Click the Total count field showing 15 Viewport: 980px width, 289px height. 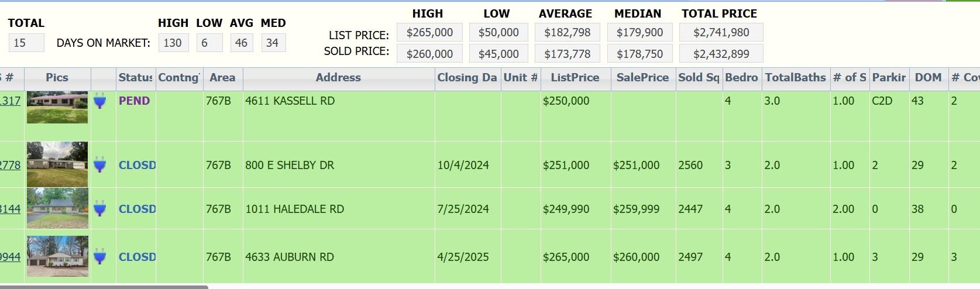coord(26,43)
